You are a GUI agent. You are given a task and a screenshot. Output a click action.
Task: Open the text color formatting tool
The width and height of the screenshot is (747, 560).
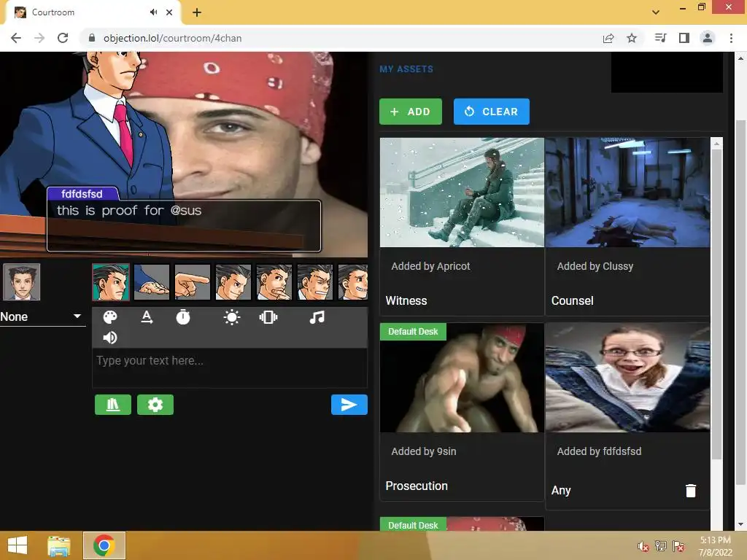tap(147, 317)
